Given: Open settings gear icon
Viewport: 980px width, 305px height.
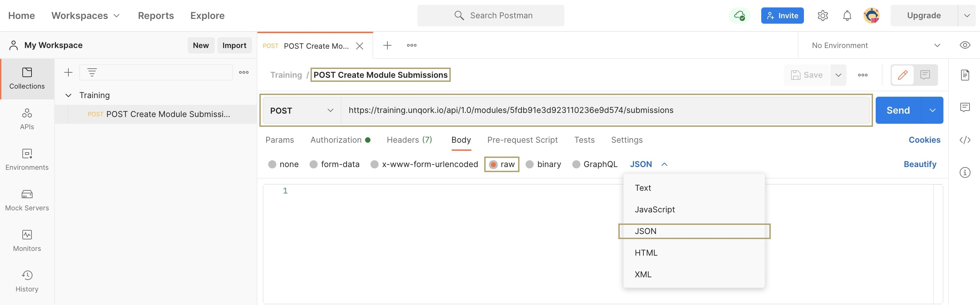Looking at the screenshot, I should [x=823, y=16].
